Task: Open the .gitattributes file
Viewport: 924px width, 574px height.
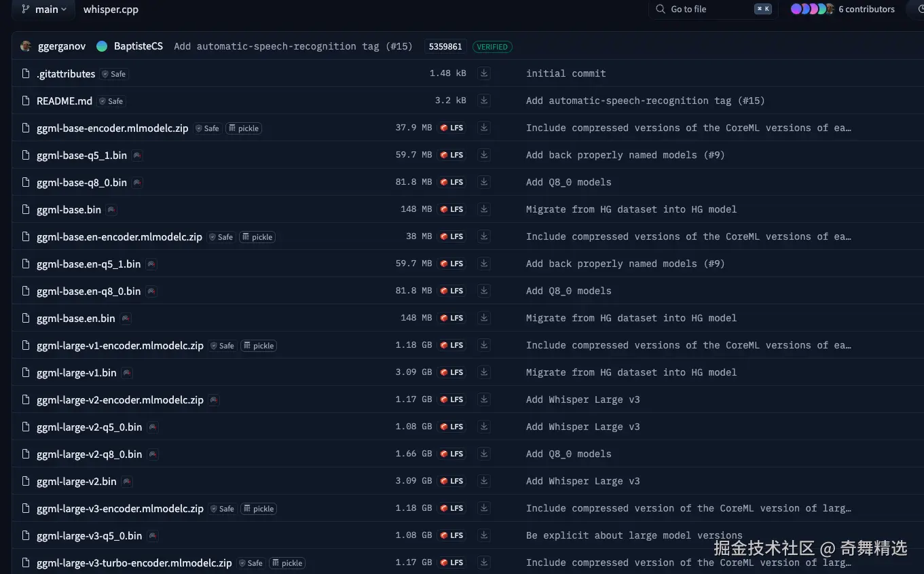Action: (x=66, y=73)
